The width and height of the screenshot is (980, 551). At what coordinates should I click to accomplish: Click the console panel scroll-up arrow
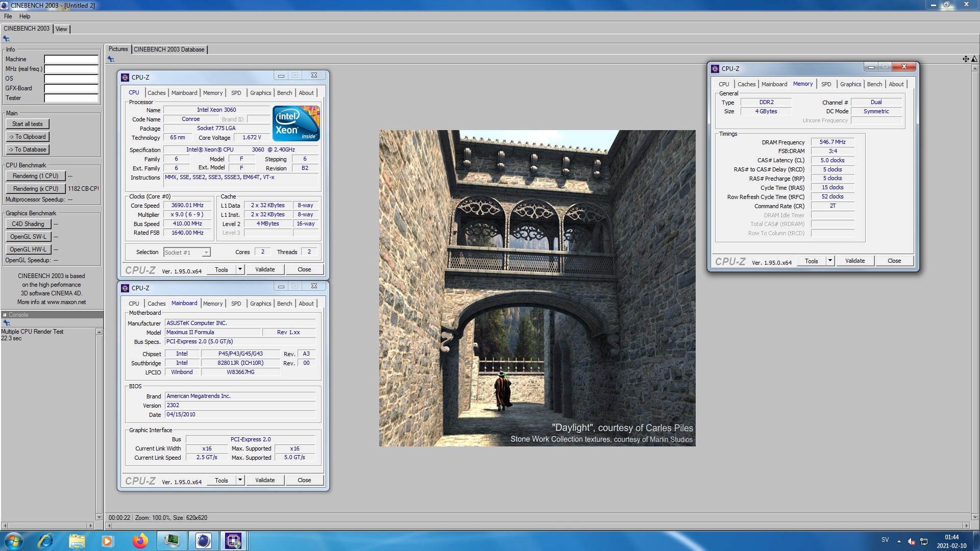99,332
